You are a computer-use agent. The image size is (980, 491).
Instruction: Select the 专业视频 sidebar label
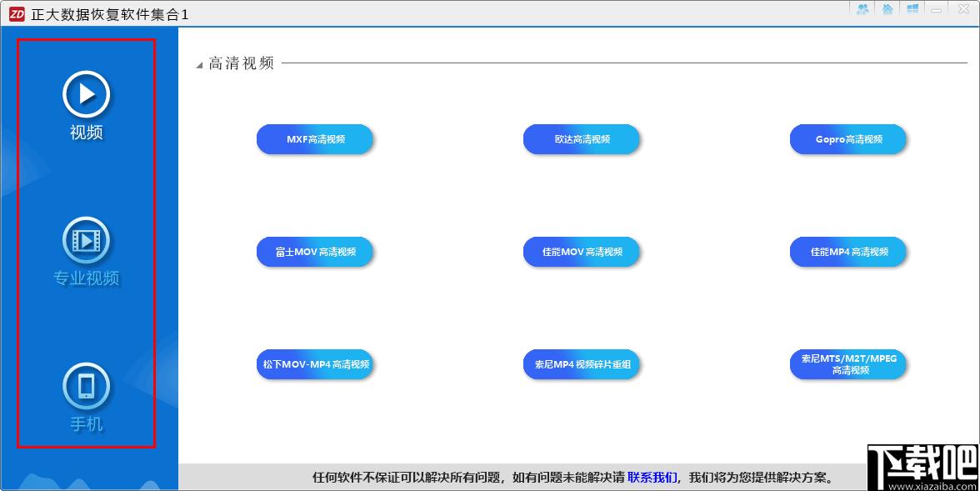coord(87,278)
